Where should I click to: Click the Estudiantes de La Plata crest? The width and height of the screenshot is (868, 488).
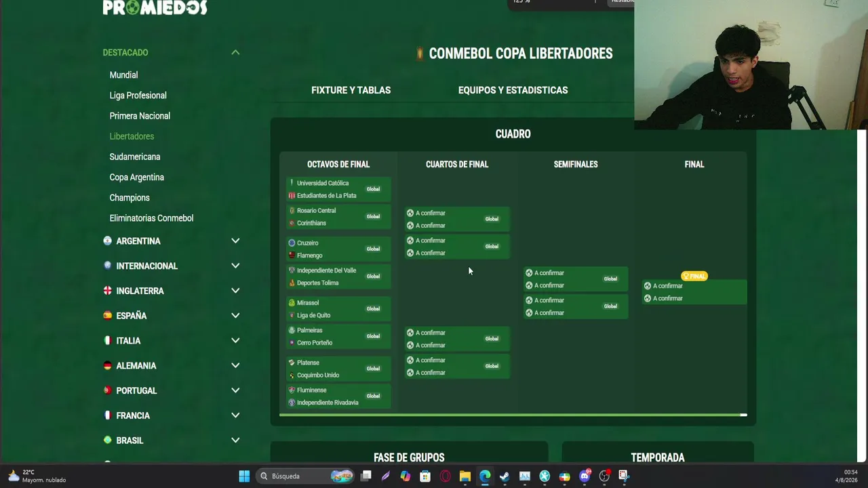(292, 196)
